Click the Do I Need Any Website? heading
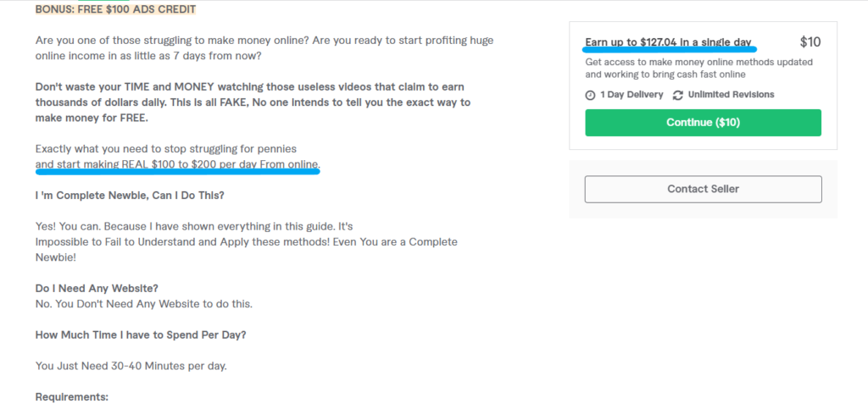This screenshot has height=409, width=868. 97,288
